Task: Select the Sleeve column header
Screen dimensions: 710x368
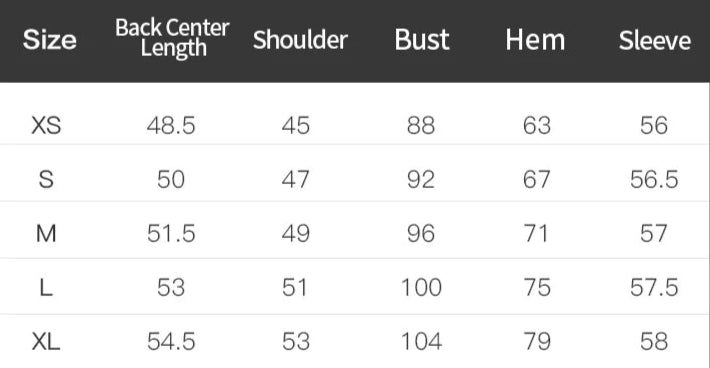Action: click(655, 40)
